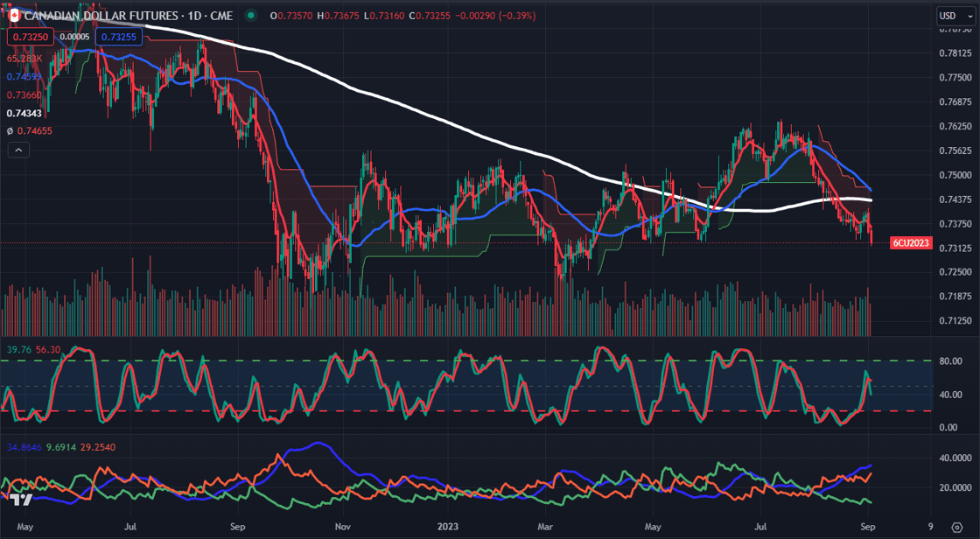Select the ADX value 34.8646

point(25,447)
